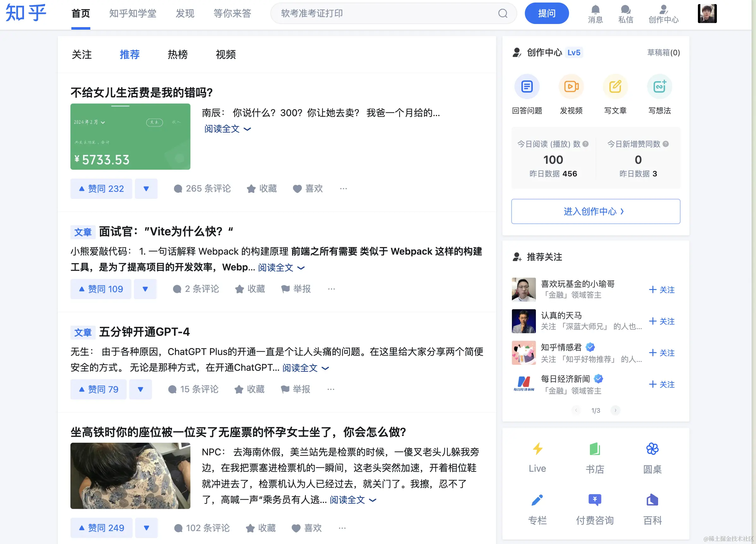This screenshot has height=544, width=756.
Task: Open 付费咨询 icon
Action: point(595,500)
